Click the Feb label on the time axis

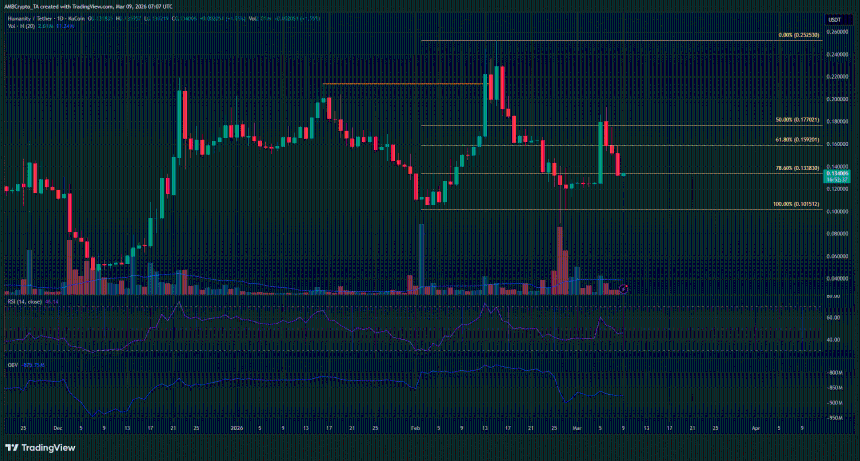[x=415, y=428]
